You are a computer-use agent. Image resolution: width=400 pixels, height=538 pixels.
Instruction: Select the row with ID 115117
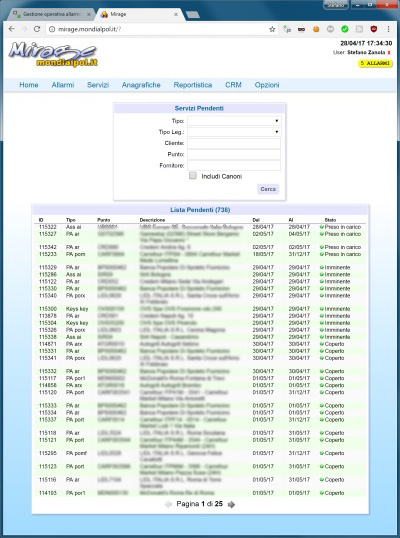(200, 378)
